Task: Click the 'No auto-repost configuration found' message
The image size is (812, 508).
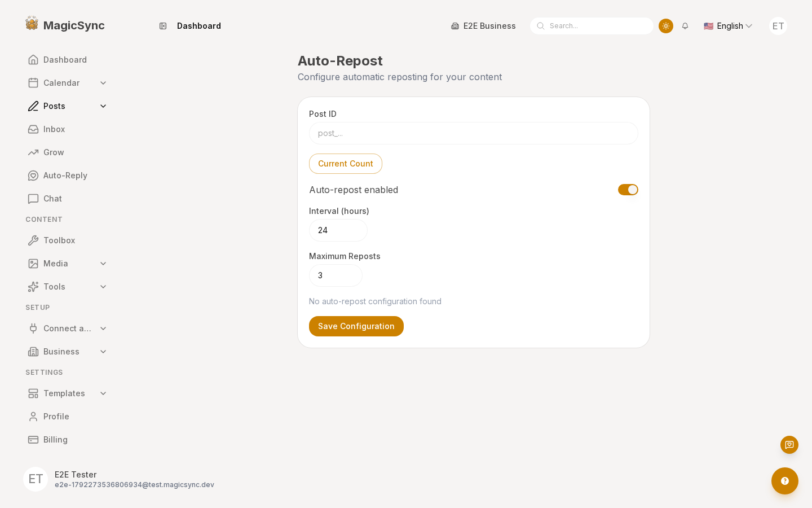Action: pos(375,301)
